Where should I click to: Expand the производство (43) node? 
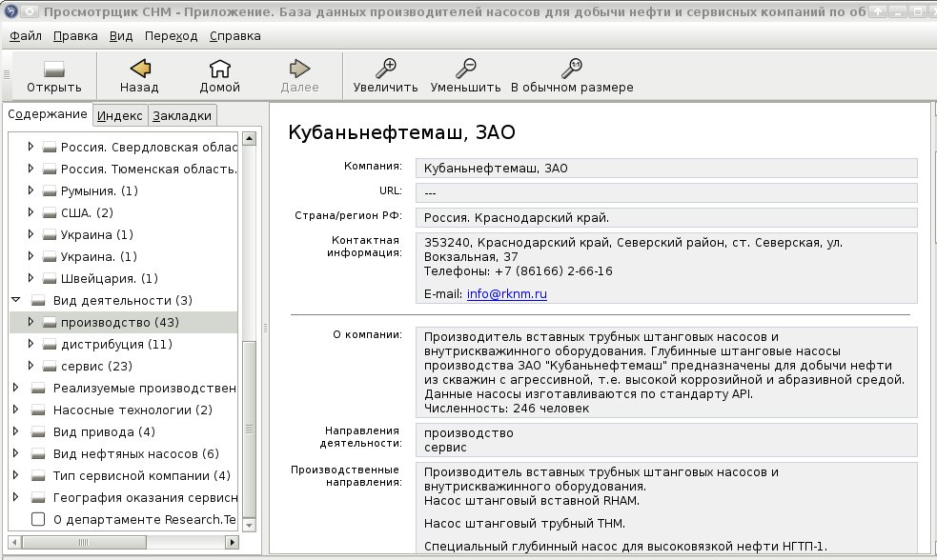31,322
